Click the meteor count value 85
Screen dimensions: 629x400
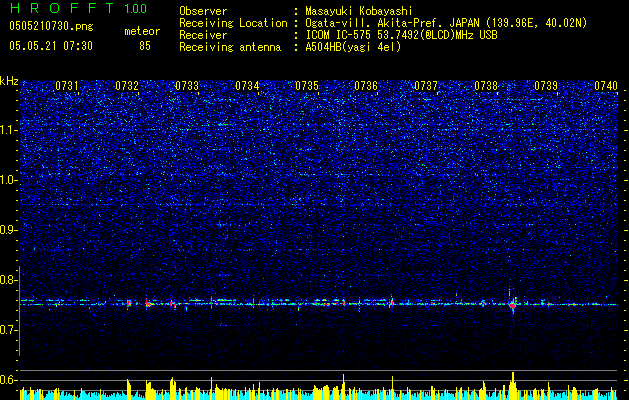coord(145,46)
